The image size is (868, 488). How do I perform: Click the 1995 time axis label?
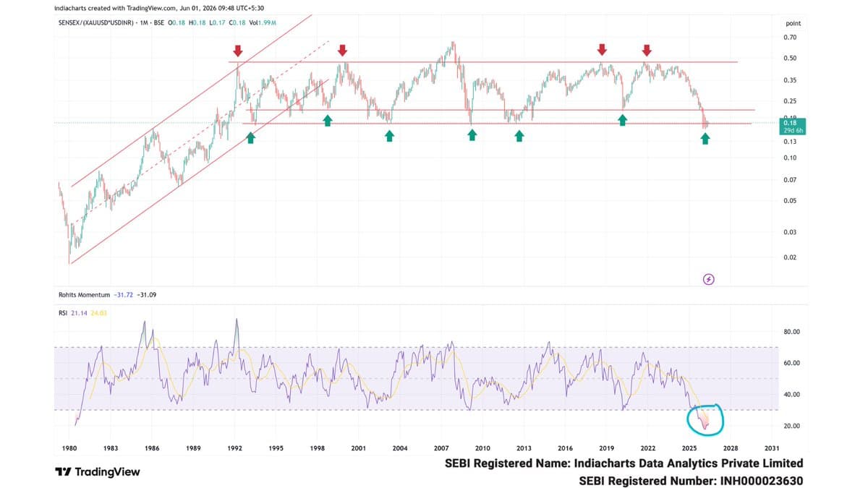(x=276, y=448)
